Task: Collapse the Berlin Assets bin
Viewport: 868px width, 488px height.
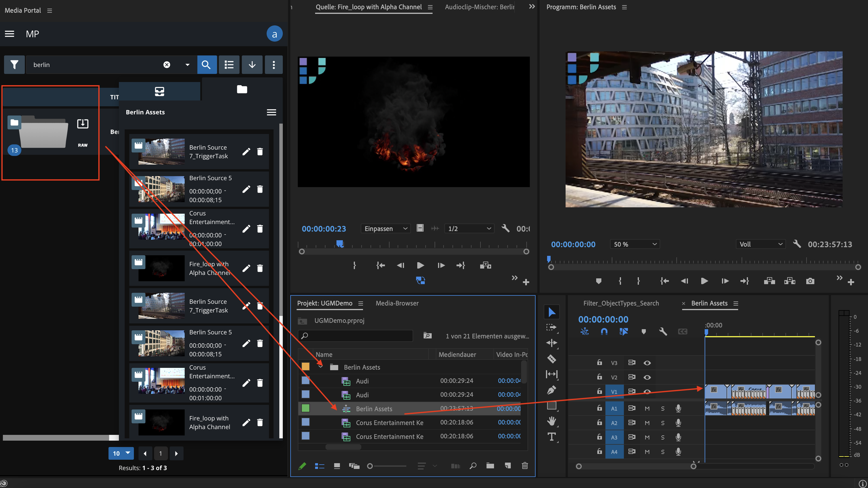Action: pos(320,367)
